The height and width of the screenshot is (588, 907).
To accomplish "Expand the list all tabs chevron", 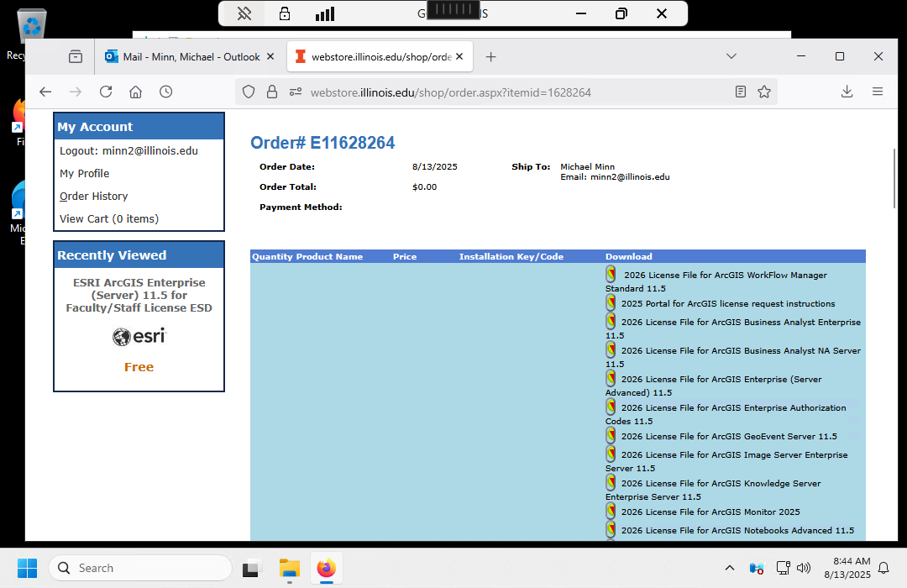I will pos(731,56).
